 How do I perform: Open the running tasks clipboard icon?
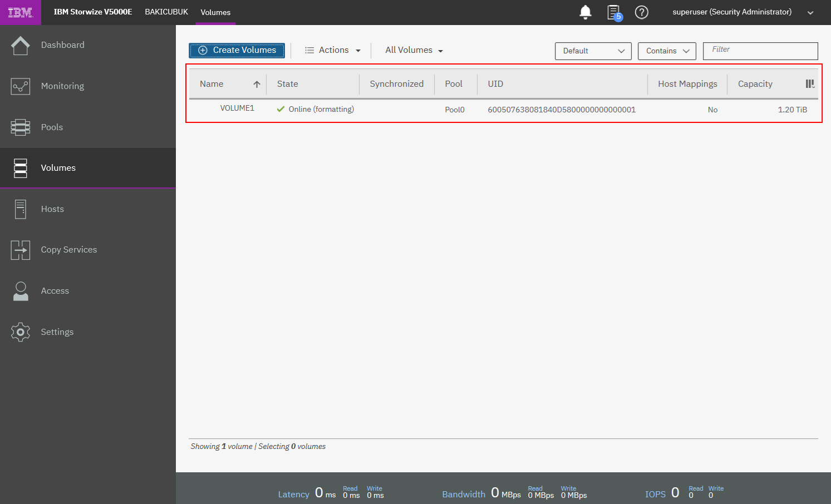pos(614,12)
